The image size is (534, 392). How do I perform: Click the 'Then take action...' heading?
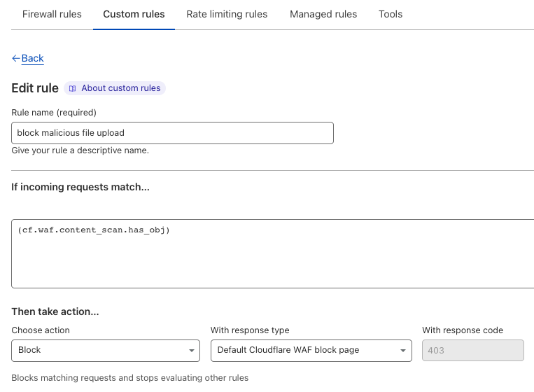click(55, 311)
